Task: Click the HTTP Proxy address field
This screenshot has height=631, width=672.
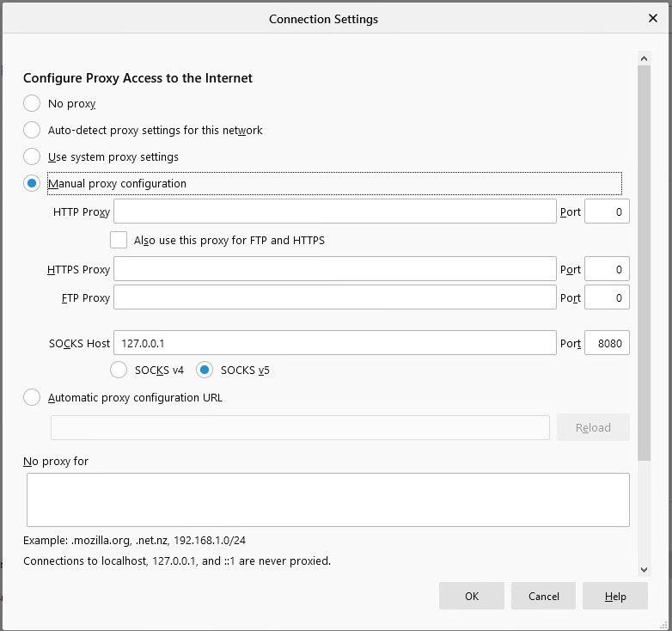Action: 335,211
